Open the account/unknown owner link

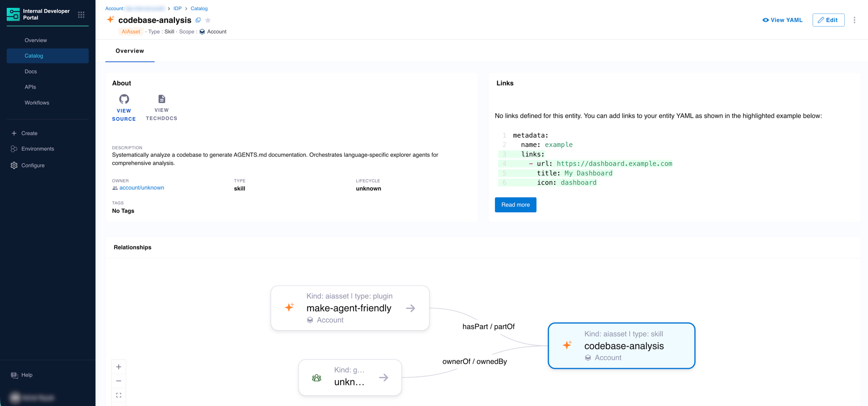coord(142,188)
